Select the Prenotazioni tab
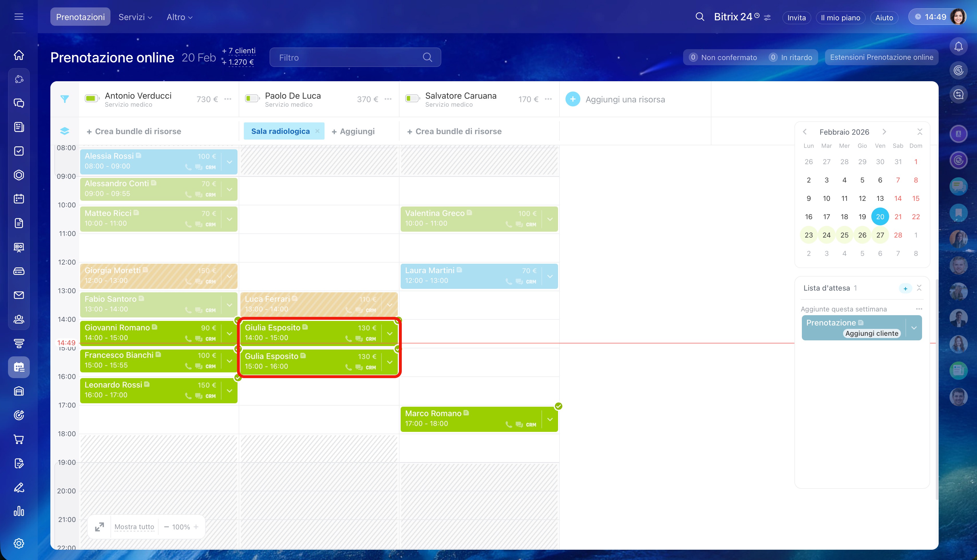Screen dimensions: 977x560 coord(80,17)
